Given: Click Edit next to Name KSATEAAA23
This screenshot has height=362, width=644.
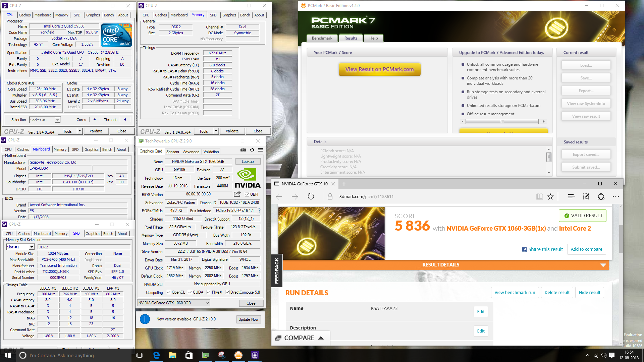Looking at the screenshot, I should point(481,312).
